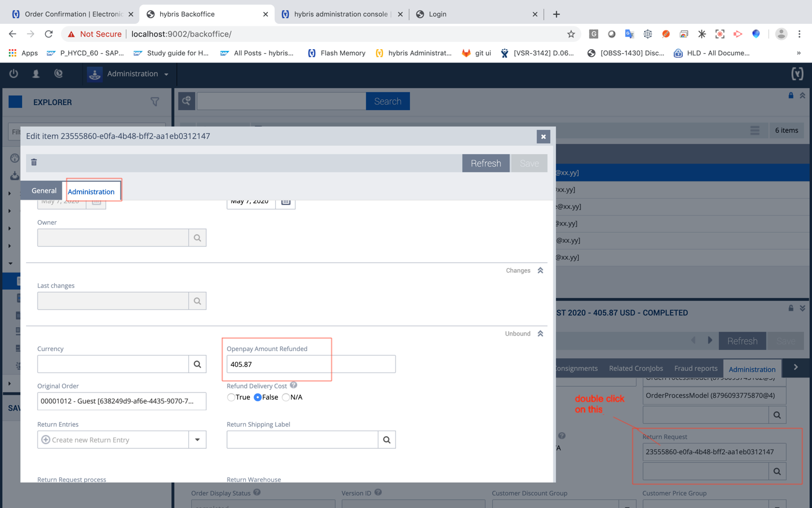Open the Administration perspective dropdown

coord(138,74)
